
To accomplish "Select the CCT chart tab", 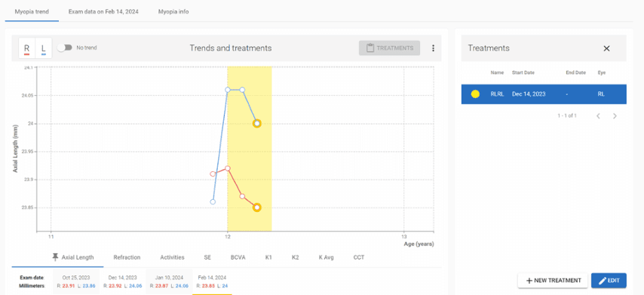I will (358, 257).
